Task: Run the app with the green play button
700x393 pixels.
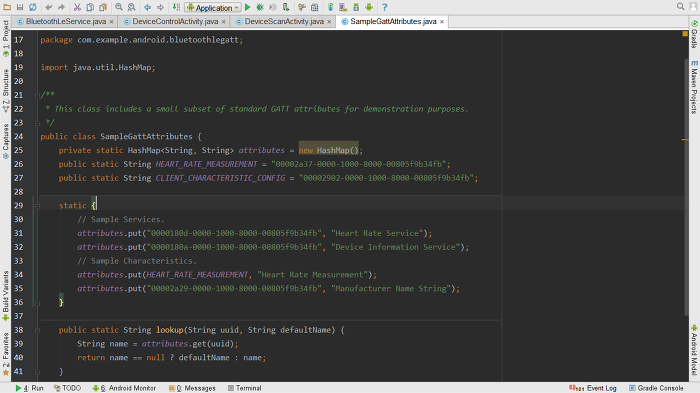Action: pos(248,7)
